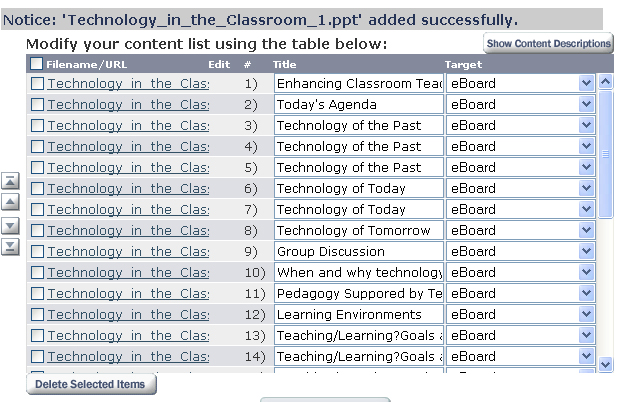The image size is (618, 402).
Task: Expand the Target dropdown for Technology of Tomorrow
Action: pos(586,231)
